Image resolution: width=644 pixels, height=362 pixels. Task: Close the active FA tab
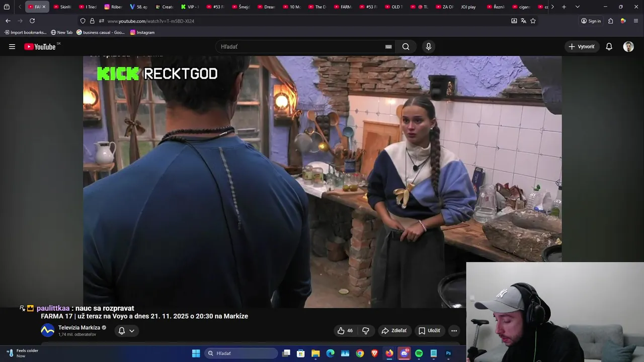click(44, 7)
